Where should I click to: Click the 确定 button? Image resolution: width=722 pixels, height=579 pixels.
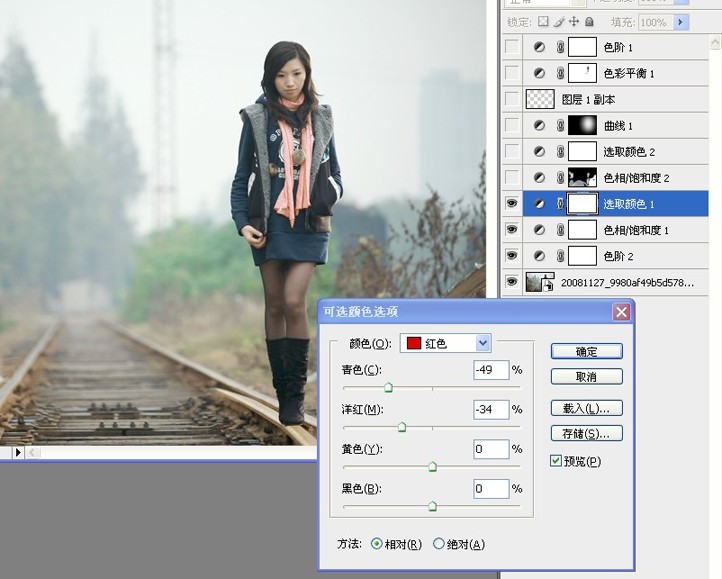(x=587, y=351)
